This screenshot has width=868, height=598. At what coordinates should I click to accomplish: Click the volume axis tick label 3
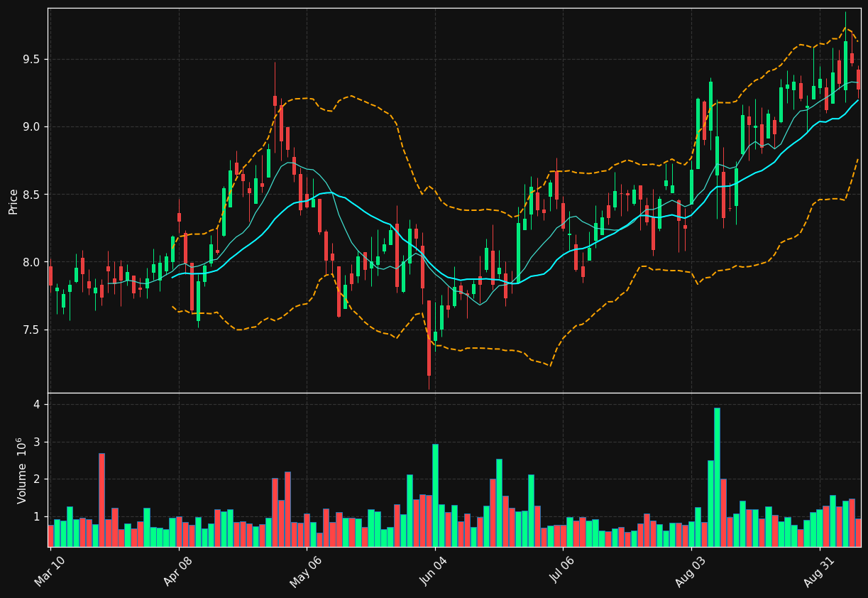coord(37,442)
